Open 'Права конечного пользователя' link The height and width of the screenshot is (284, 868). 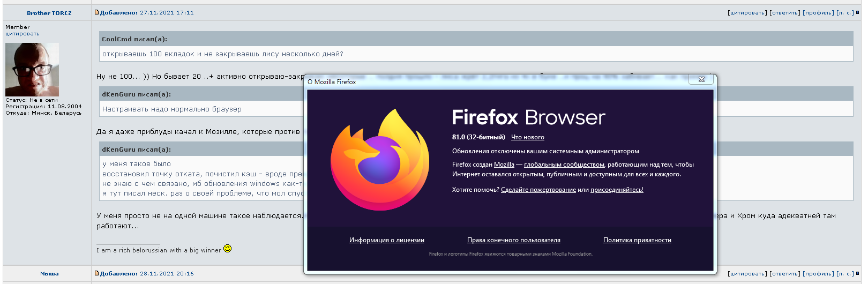[x=514, y=240]
